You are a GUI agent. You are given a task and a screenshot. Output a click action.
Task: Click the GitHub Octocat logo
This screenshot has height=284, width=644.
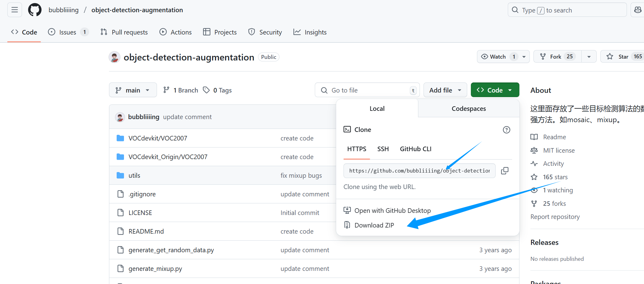(35, 10)
